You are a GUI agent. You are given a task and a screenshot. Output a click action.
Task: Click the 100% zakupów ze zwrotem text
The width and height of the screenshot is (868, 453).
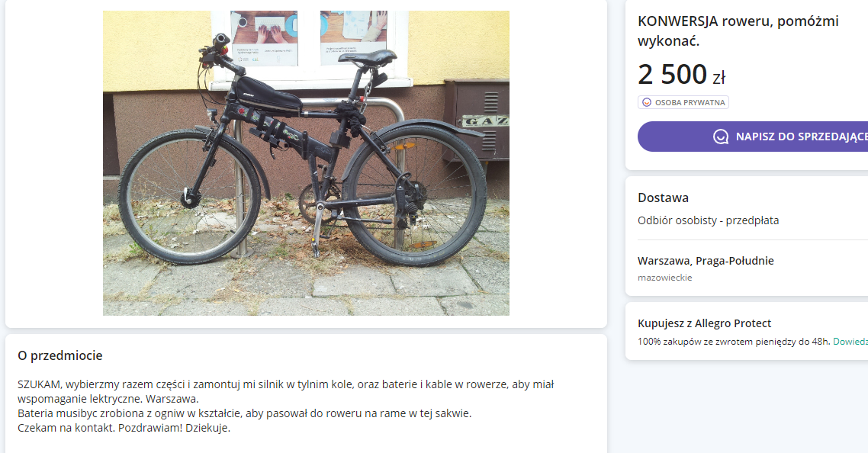[734, 342]
